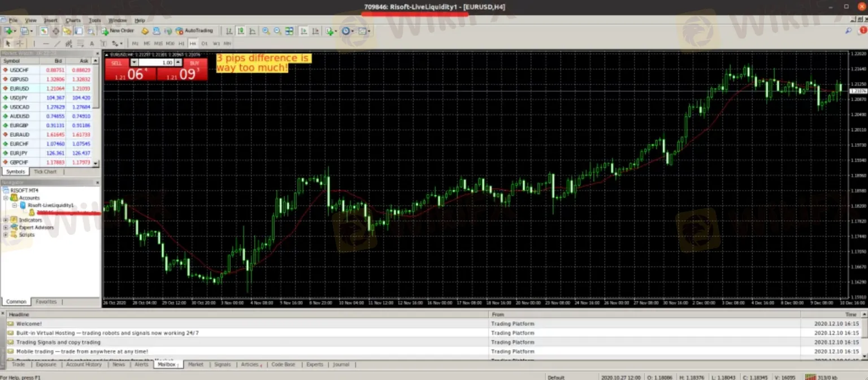Image resolution: width=868 pixels, height=380 pixels.
Task: Select the Crosshair cursor tool
Action: pos(20,44)
